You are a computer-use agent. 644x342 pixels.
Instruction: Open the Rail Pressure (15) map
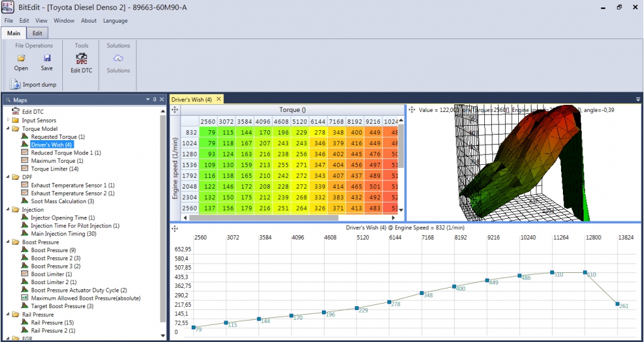point(53,323)
